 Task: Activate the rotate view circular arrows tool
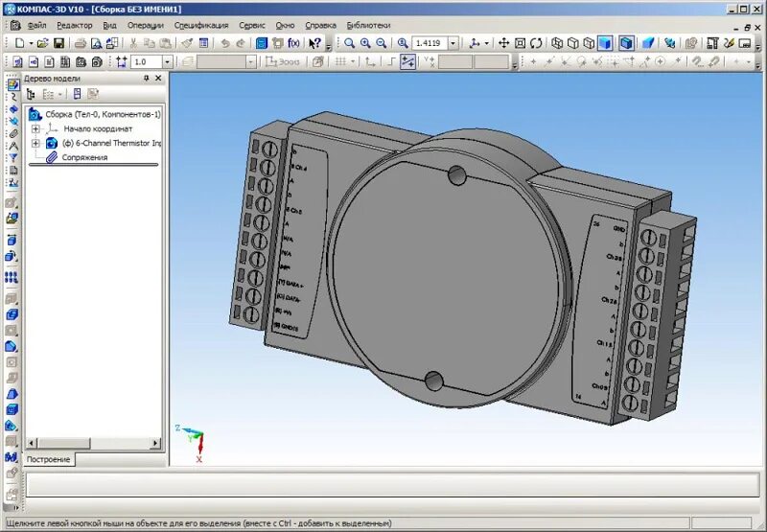coord(536,43)
